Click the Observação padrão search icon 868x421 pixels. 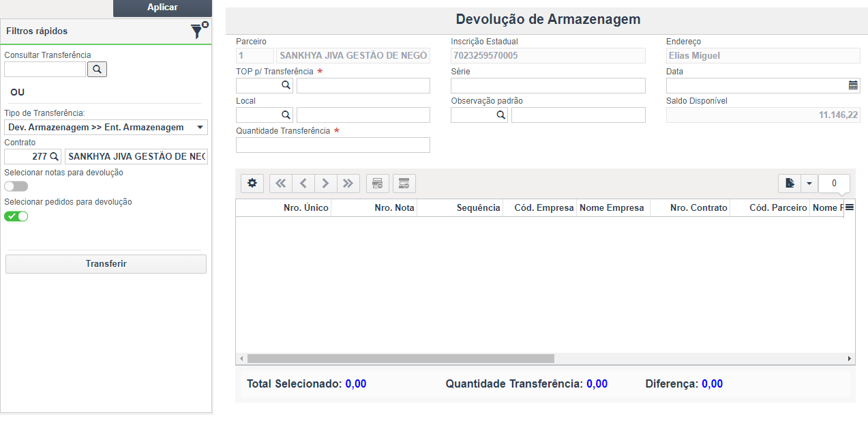501,115
